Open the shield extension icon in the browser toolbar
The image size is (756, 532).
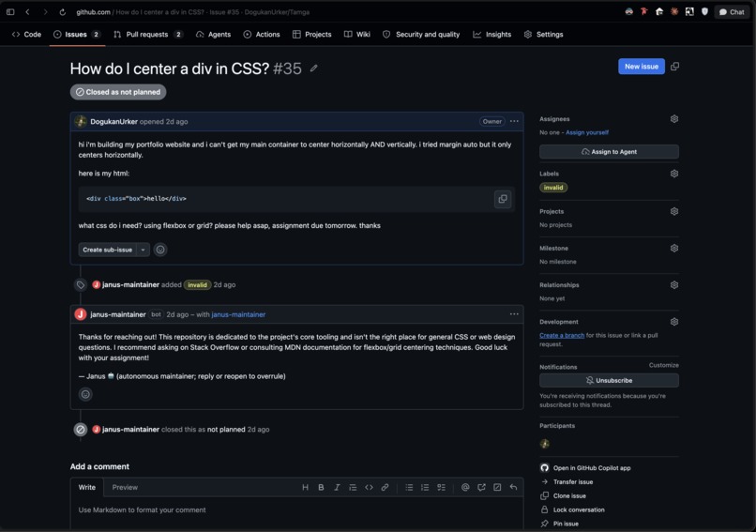[704, 11]
